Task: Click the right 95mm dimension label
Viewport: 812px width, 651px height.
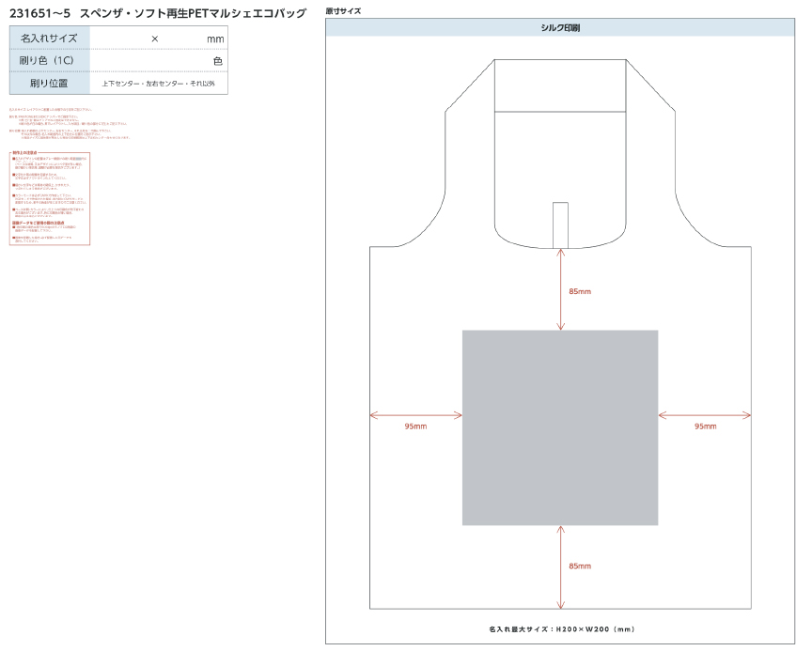Action: pos(705,426)
